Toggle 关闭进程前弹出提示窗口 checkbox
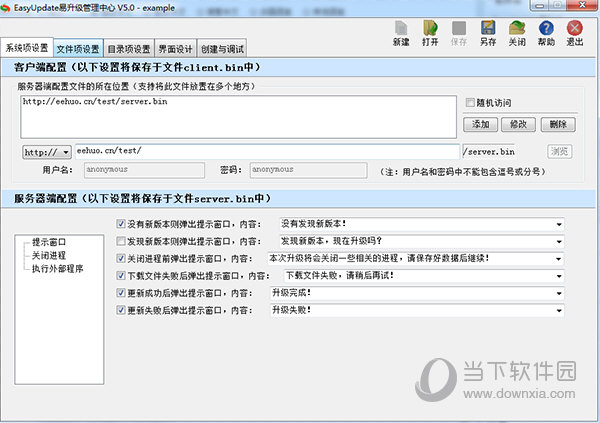The height and width of the screenshot is (423, 600). click(121, 258)
